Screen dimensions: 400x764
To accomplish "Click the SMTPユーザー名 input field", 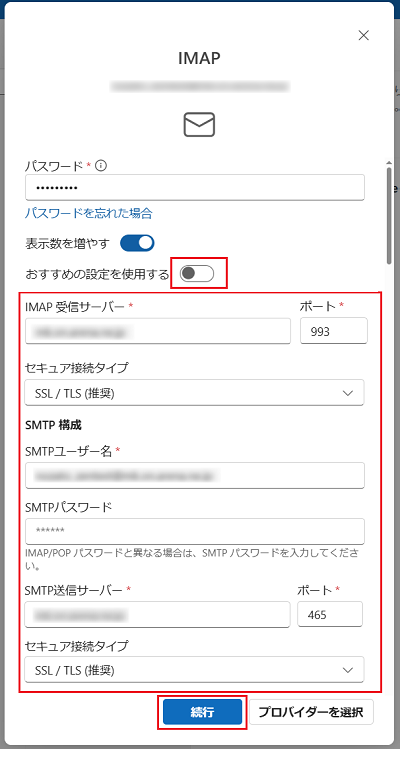I will (194, 475).
